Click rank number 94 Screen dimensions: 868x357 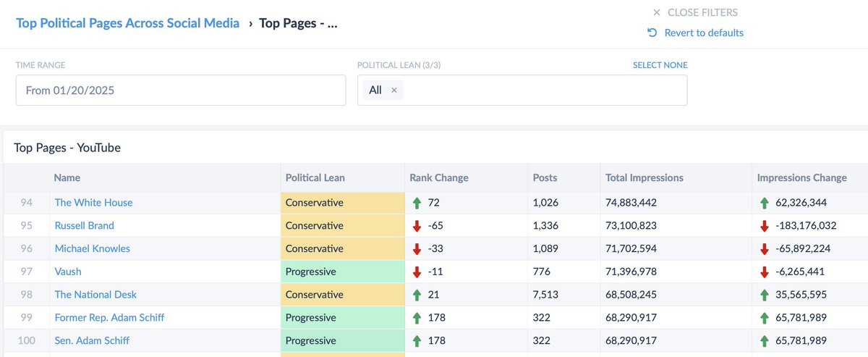(27, 203)
